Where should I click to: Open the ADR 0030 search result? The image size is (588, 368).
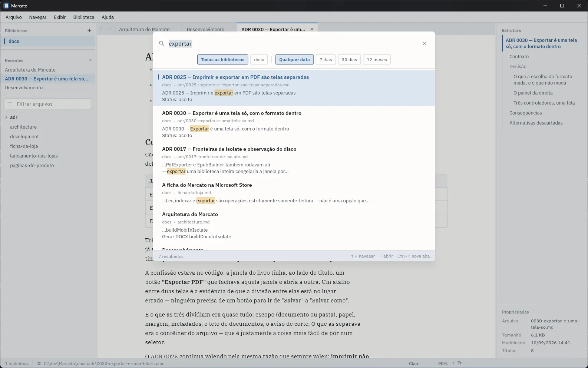click(294, 124)
